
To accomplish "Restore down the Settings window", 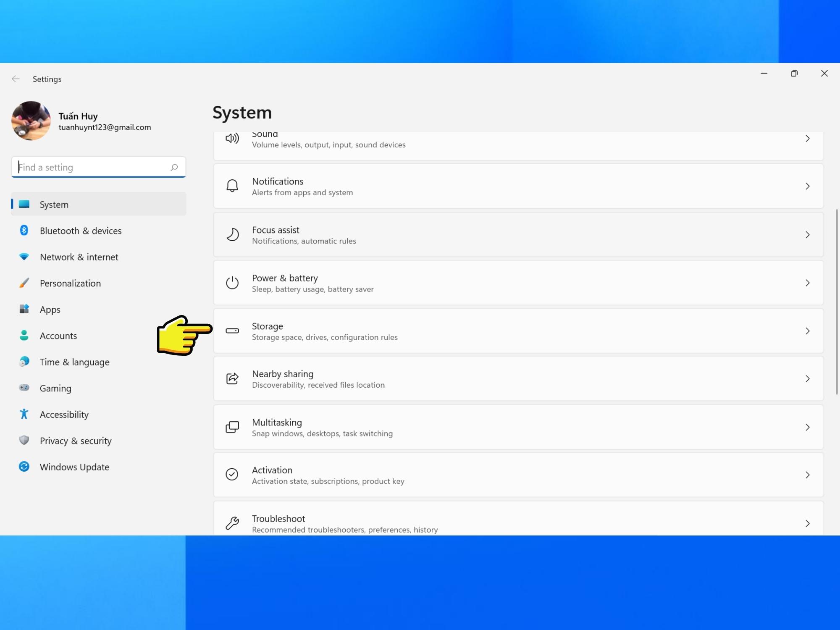I will pos(794,73).
